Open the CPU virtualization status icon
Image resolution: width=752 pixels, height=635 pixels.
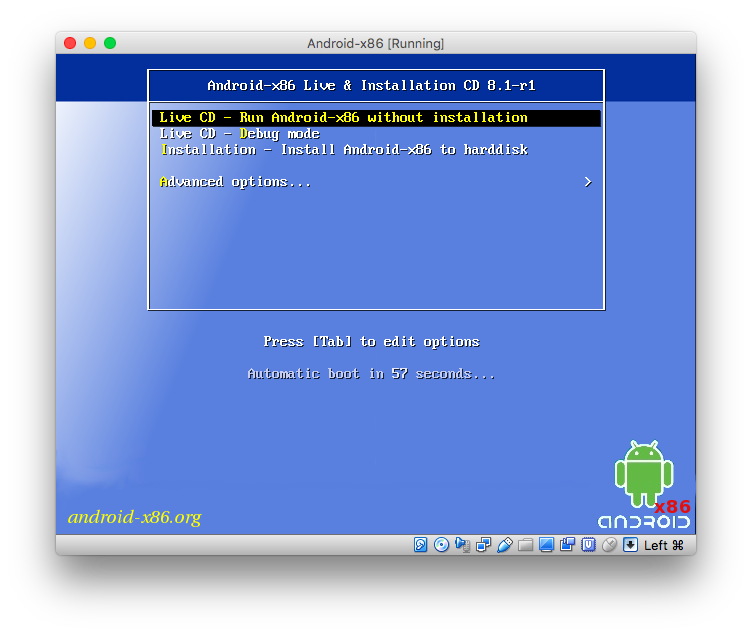point(588,545)
